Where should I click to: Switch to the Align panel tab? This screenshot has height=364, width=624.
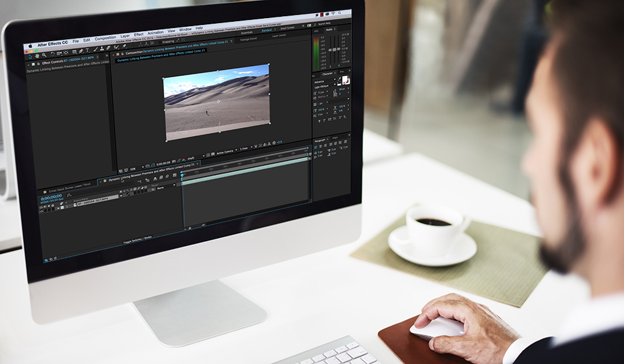(x=334, y=138)
